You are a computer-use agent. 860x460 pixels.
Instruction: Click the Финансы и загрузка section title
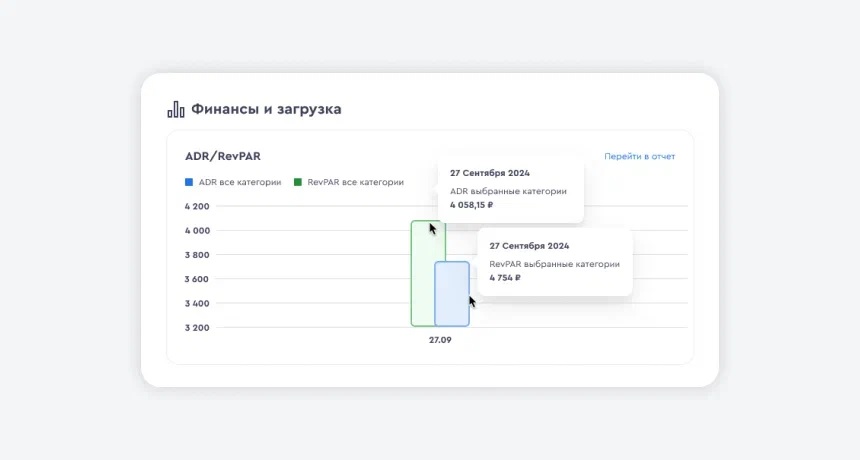[x=266, y=109]
